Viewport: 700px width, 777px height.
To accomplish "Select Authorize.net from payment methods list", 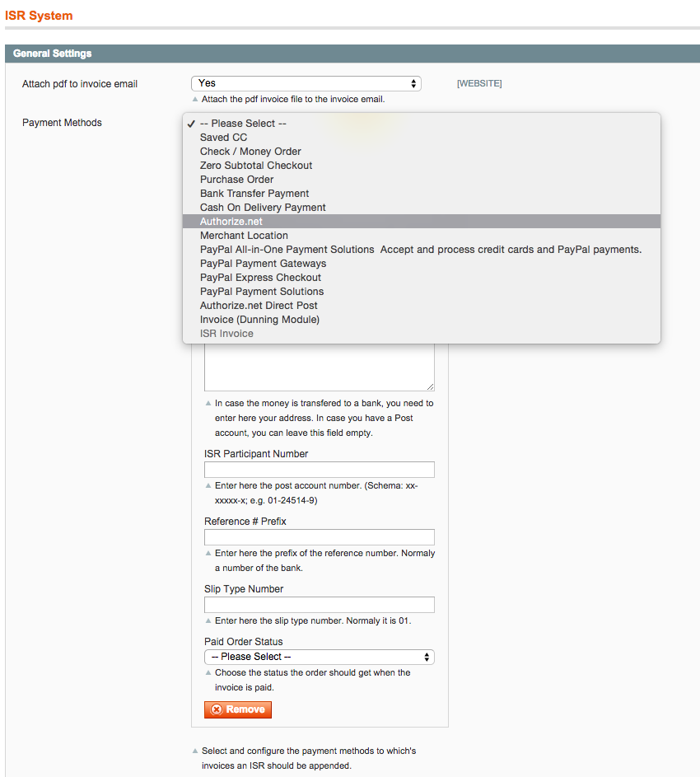I will coord(231,222).
